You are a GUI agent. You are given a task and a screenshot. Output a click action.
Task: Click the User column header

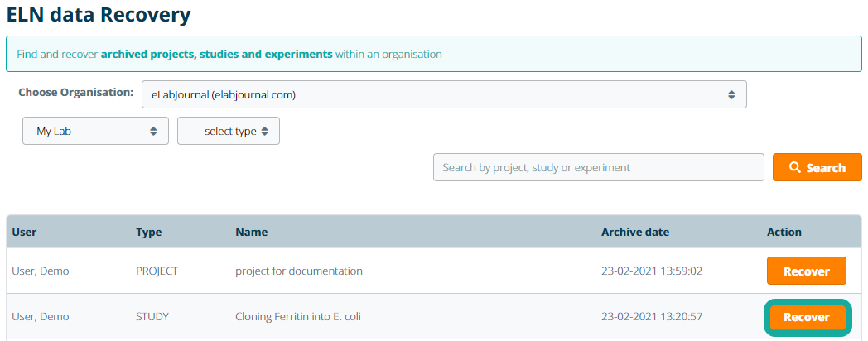click(x=24, y=233)
